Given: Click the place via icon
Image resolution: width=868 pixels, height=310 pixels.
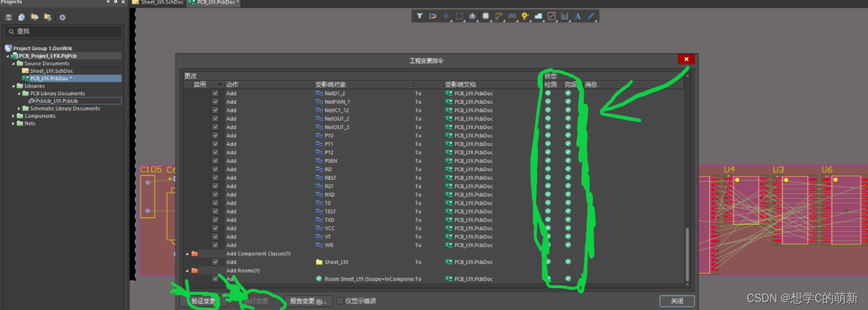Looking at the screenshot, I should pos(525,16).
